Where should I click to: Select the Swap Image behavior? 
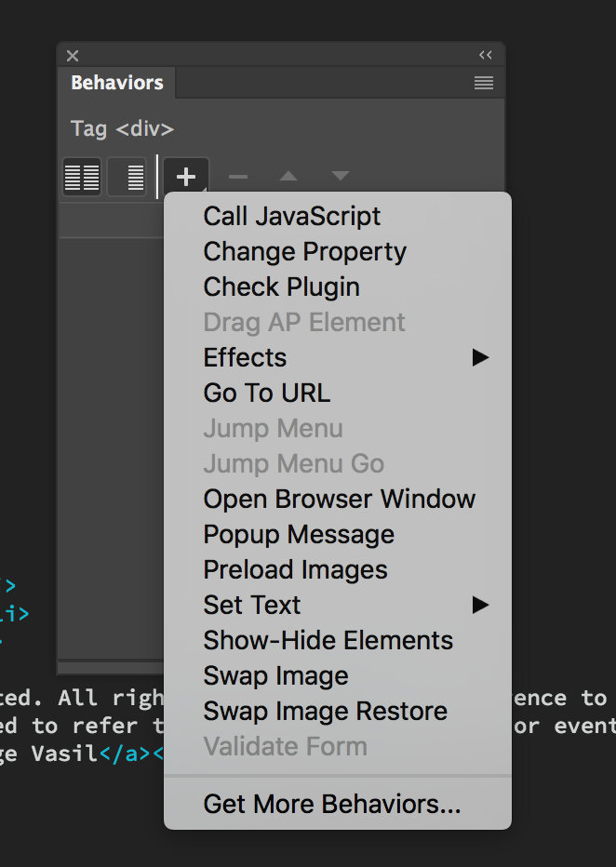click(275, 675)
